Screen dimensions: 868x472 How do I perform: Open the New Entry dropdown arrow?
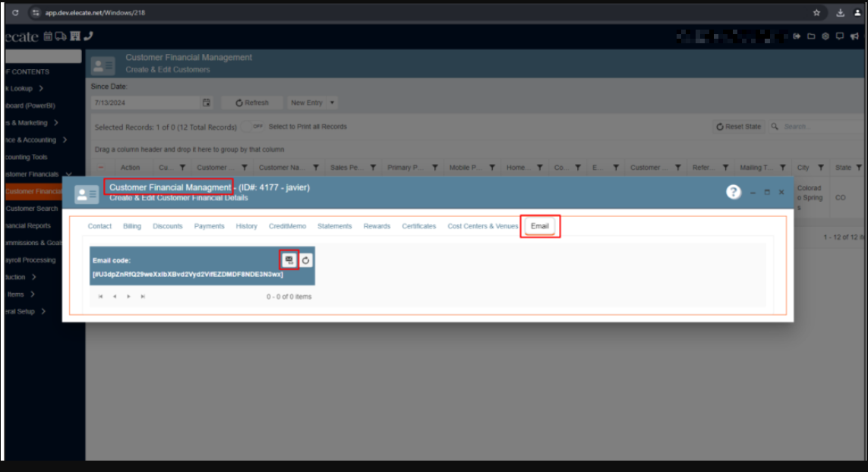pos(333,102)
